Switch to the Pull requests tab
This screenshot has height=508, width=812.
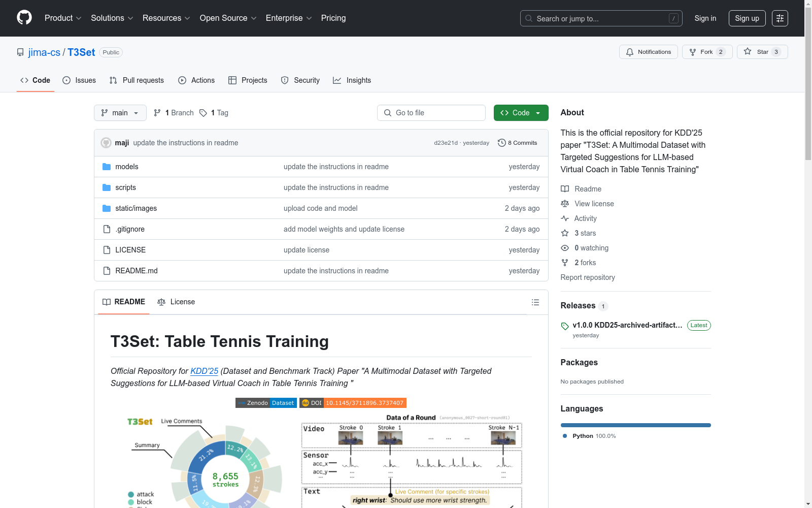137,80
